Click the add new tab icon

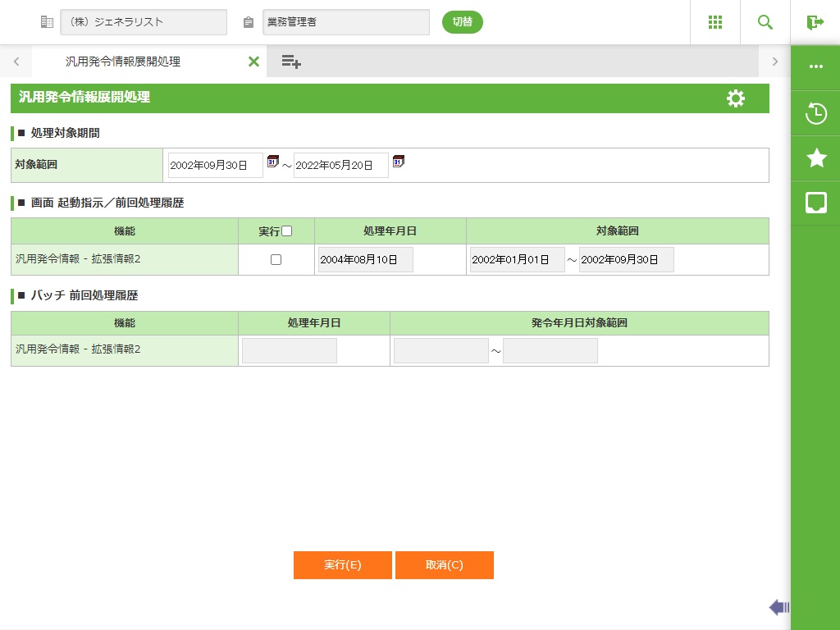[x=291, y=62]
